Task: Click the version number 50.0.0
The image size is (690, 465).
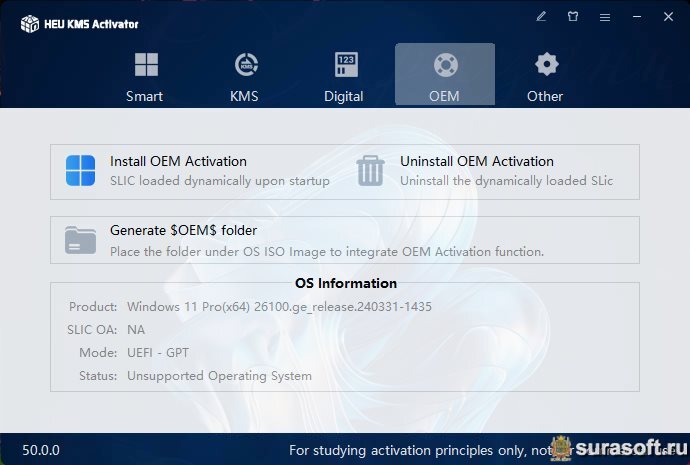Action: 41,450
